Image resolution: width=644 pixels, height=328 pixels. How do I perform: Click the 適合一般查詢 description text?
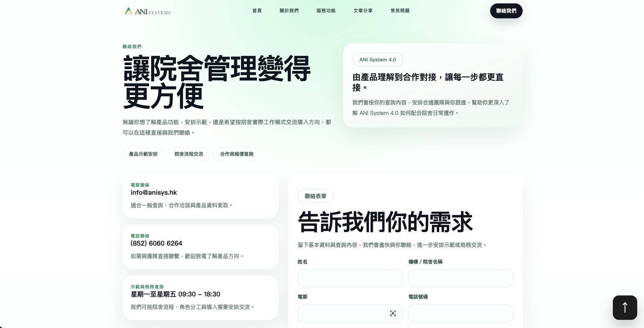click(x=182, y=205)
